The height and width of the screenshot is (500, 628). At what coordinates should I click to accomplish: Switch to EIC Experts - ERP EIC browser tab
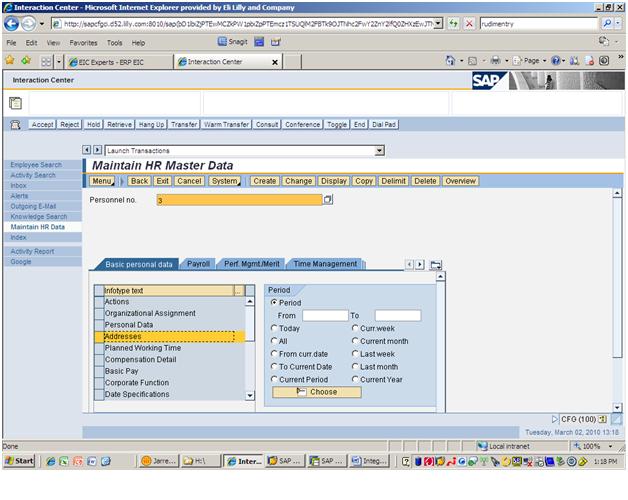click(x=119, y=62)
